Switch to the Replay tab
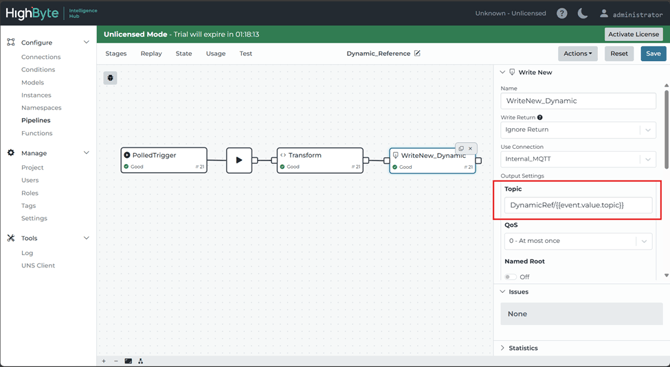Screen dimensions: 670x367 pyautogui.click(x=151, y=53)
